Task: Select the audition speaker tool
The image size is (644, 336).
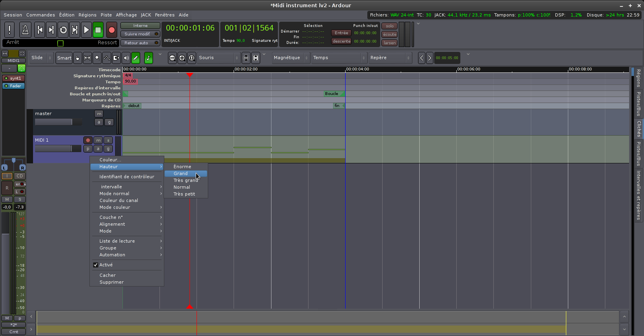Action: pyautogui.click(x=126, y=58)
